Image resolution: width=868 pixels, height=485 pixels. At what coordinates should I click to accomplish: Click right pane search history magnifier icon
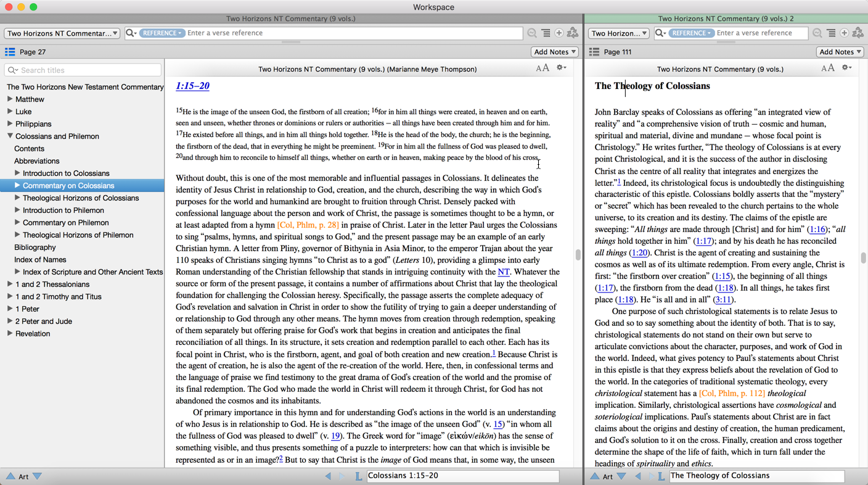tap(817, 33)
